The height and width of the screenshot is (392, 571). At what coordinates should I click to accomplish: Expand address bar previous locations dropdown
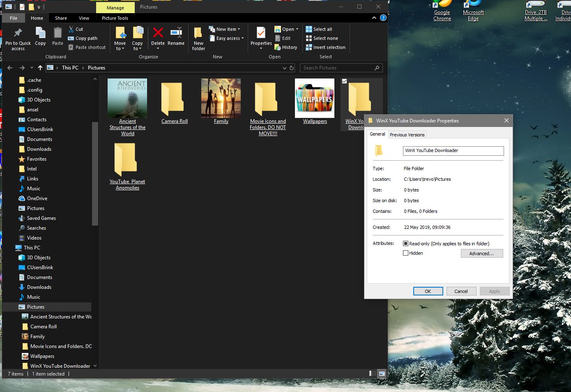284,68
